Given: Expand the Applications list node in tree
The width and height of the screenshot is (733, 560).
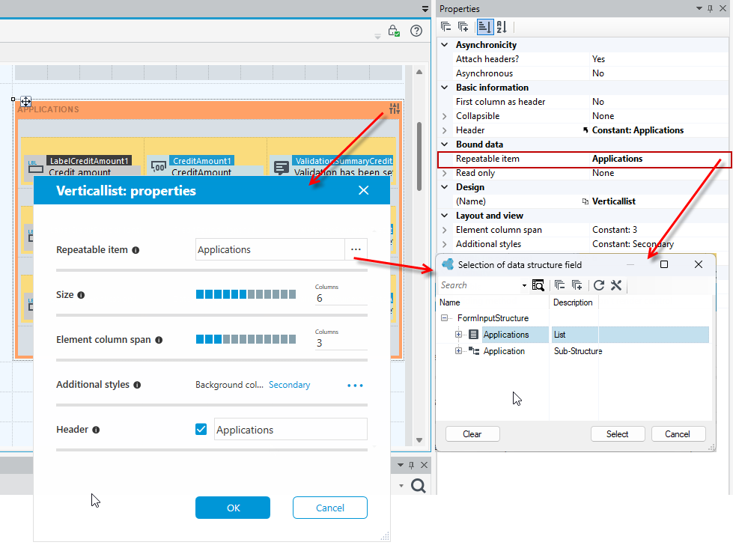Looking at the screenshot, I should (x=458, y=334).
